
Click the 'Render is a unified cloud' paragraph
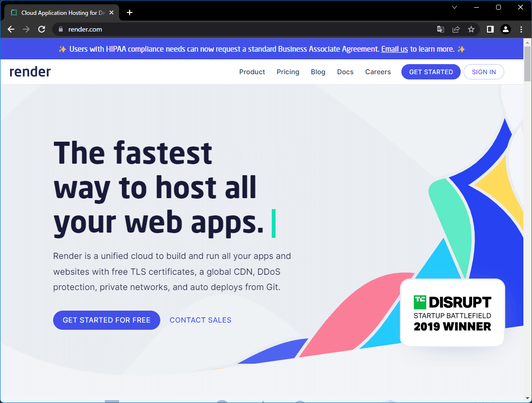(x=172, y=271)
